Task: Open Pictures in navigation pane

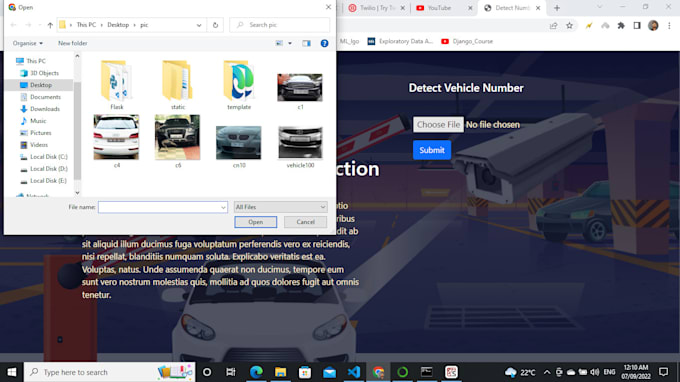Action: (x=40, y=133)
